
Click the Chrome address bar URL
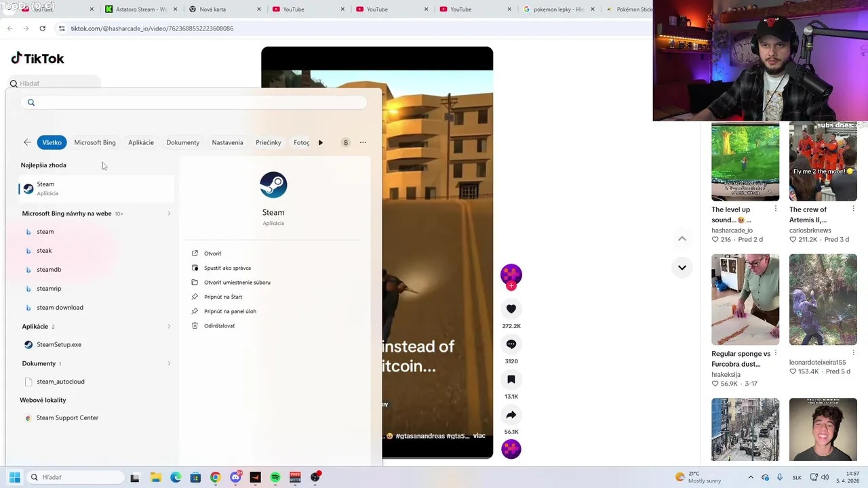tap(152, 28)
